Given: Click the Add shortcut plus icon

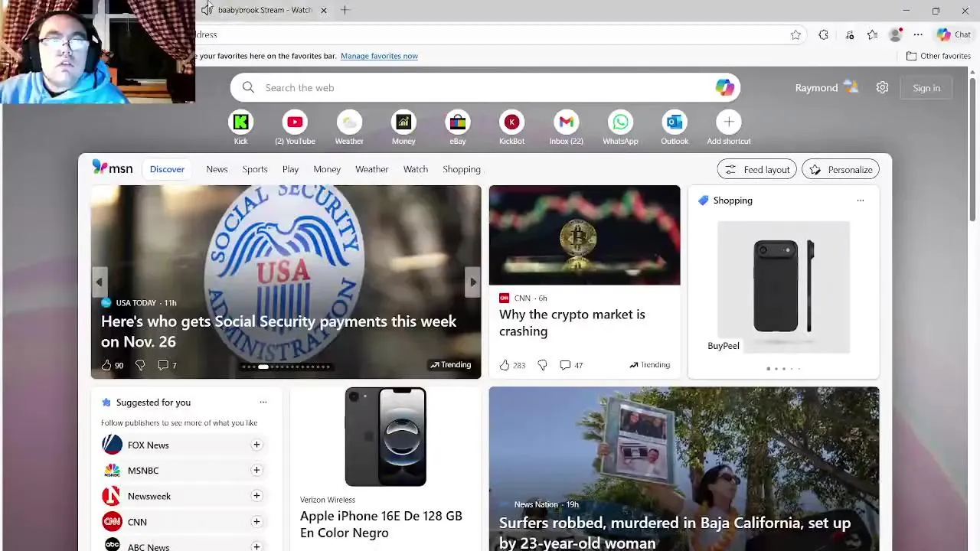Looking at the screenshot, I should (x=729, y=122).
